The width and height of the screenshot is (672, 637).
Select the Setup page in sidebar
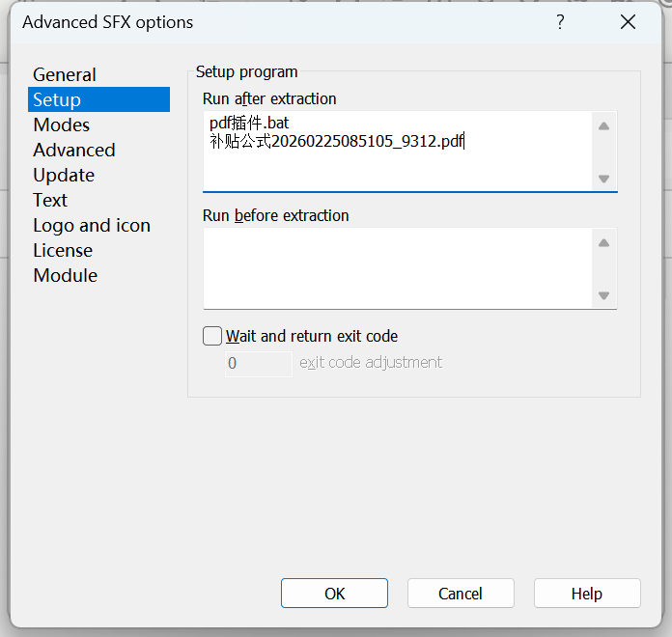coord(57,99)
